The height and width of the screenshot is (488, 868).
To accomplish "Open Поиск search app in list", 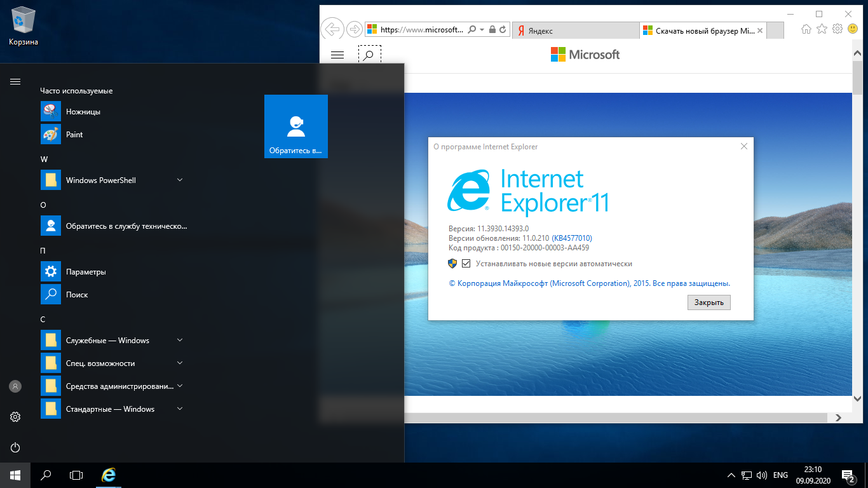I will pos(114,294).
